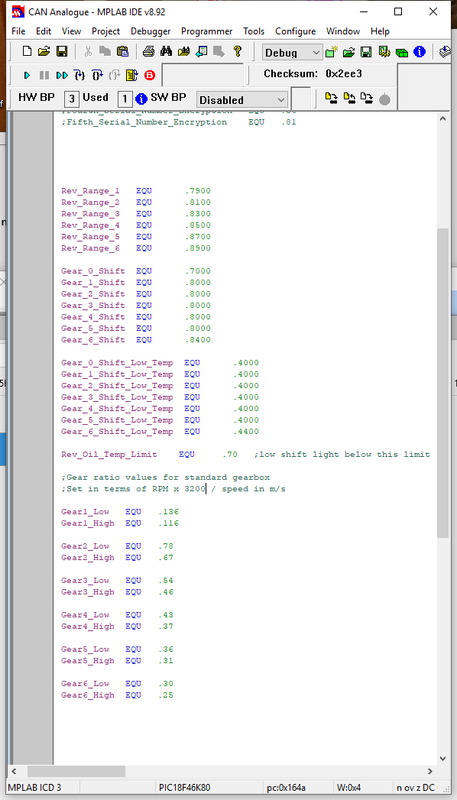This screenshot has height=800, width=457.
Task: Click the Gear3_Low label
Action: (x=85, y=581)
